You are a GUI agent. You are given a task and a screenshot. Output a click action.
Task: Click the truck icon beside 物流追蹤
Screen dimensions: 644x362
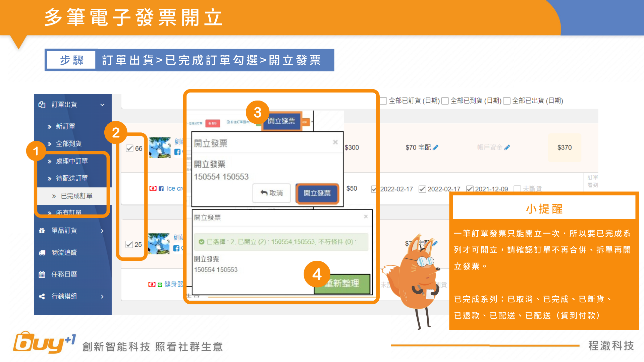[x=42, y=253]
